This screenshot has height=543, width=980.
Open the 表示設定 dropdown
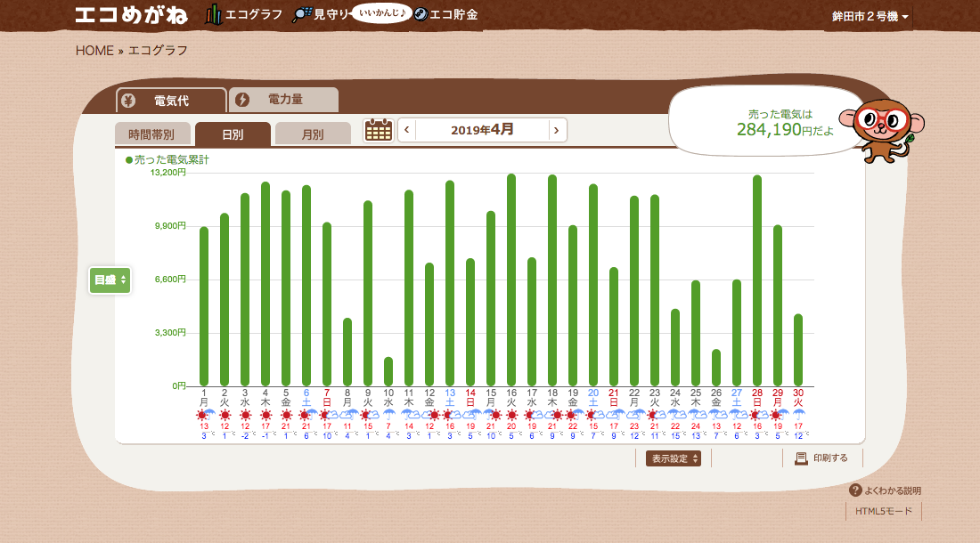click(674, 458)
